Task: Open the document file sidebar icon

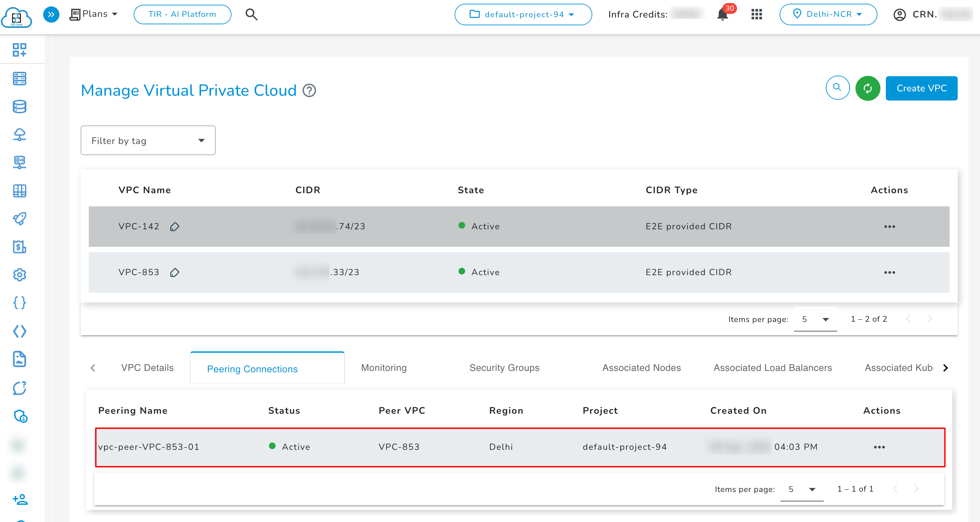Action: [x=19, y=359]
